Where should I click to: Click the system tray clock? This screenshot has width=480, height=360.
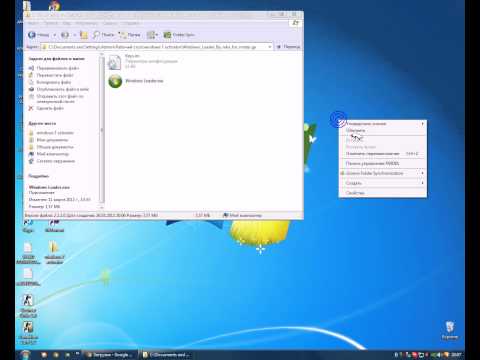click(x=457, y=355)
